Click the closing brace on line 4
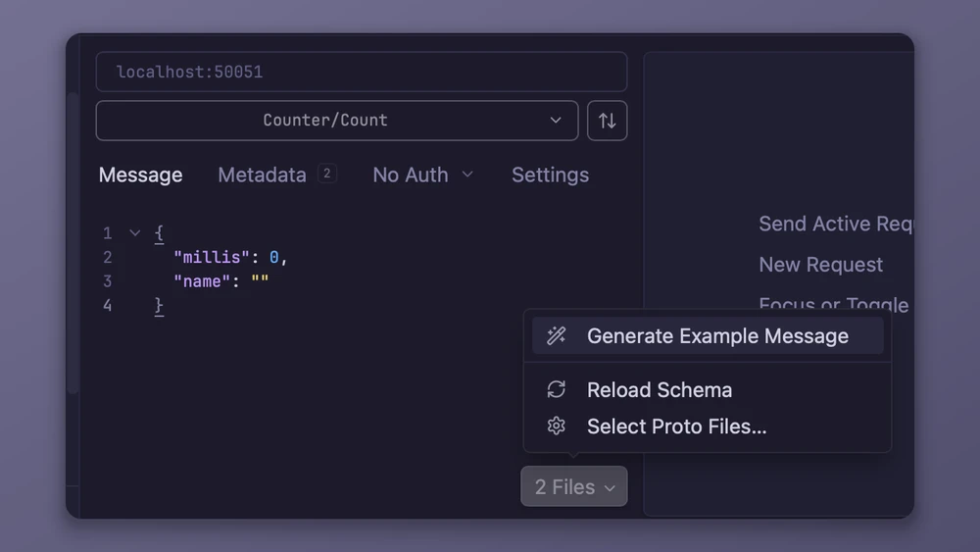Screen dimensions: 980x552 (x=159, y=306)
